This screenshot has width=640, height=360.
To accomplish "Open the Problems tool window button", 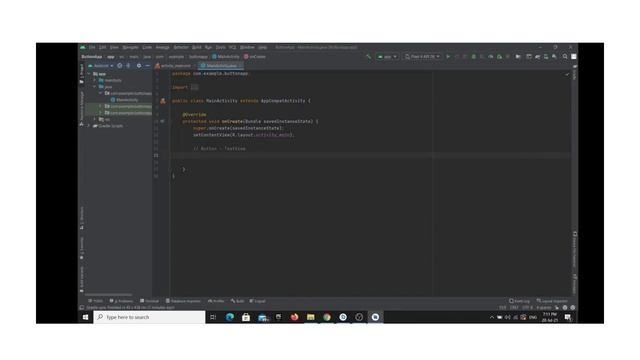I will click(121, 301).
